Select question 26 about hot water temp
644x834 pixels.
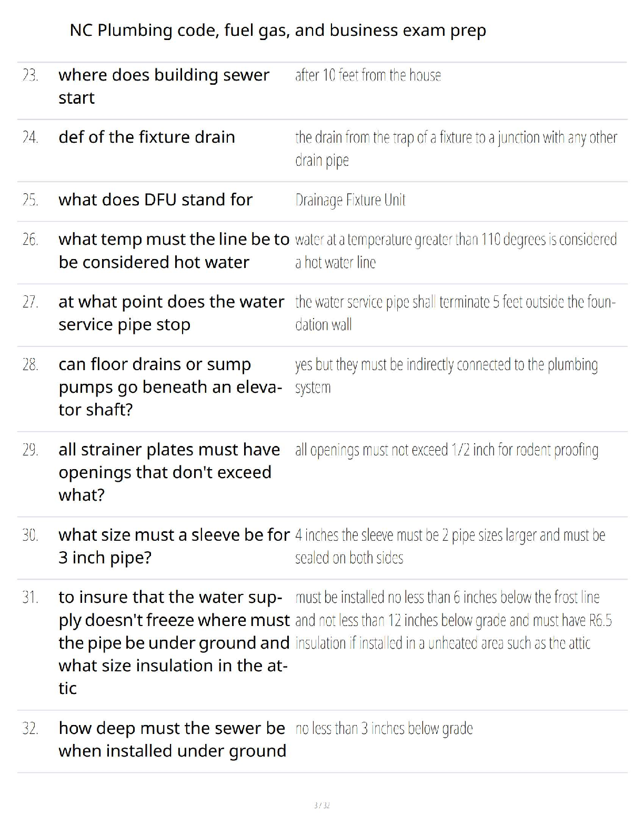174,251
